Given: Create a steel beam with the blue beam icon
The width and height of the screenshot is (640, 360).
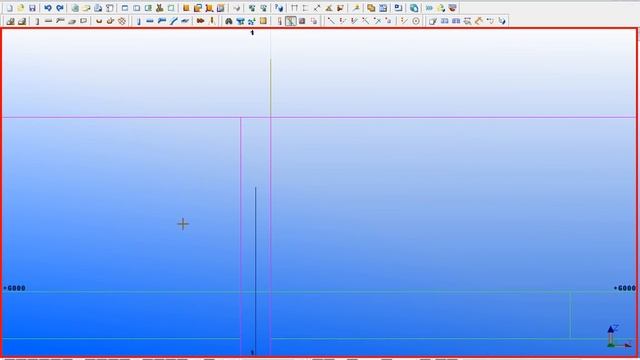Looking at the screenshot, I should (x=150, y=21).
